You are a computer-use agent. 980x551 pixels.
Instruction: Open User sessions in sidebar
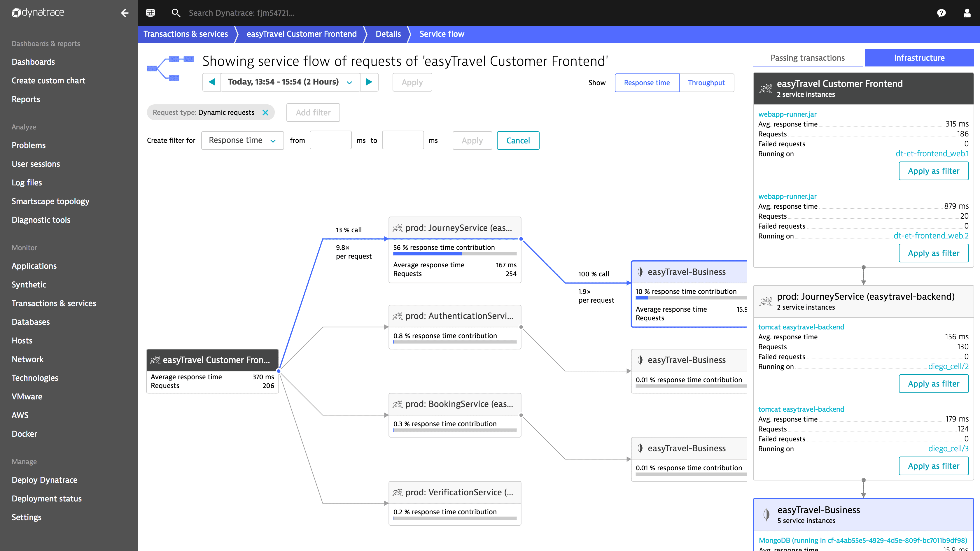36,164
